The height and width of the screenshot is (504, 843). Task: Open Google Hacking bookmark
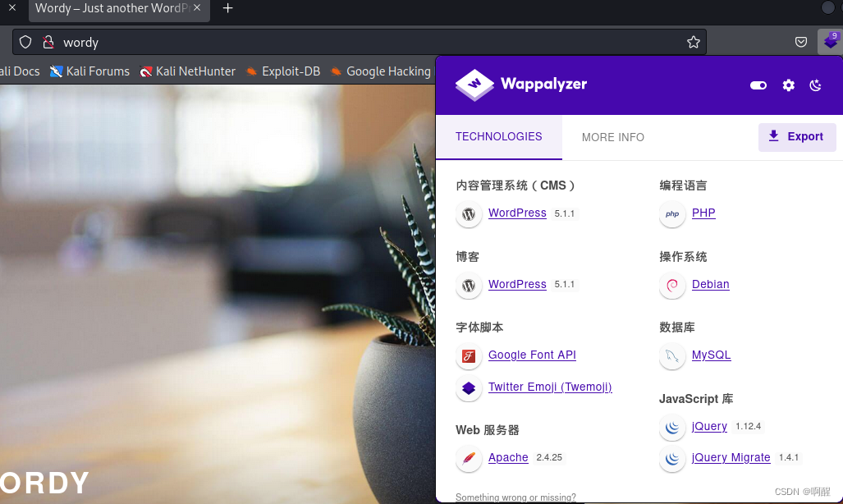pos(381,71)
